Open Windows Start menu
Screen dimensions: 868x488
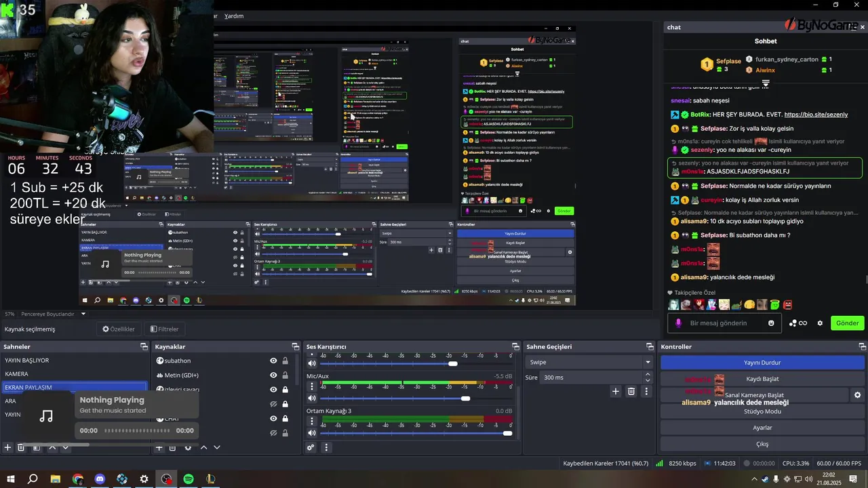pos(11,479)
